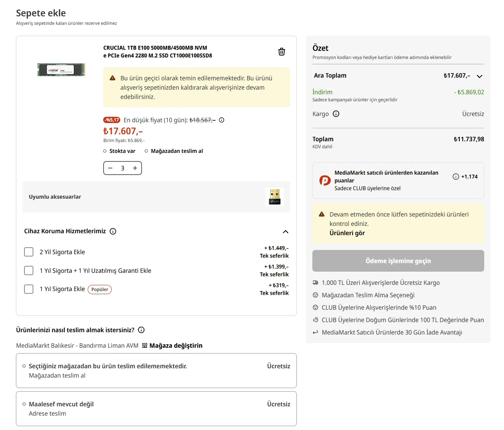The image size is (504, 430).
Task: Show the Kargo information icon
Action: coord(336,114)
